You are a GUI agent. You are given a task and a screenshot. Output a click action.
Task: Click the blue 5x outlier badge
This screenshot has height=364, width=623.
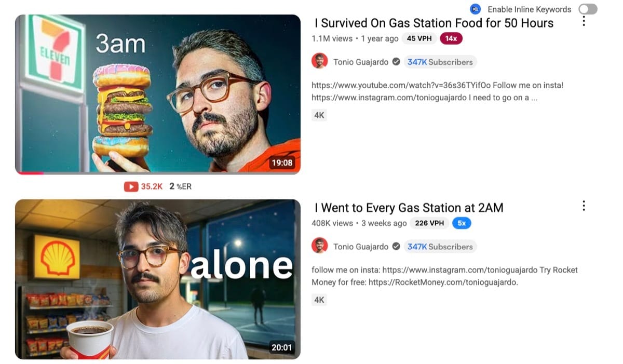pyautogui.click(x=462, y=223)
